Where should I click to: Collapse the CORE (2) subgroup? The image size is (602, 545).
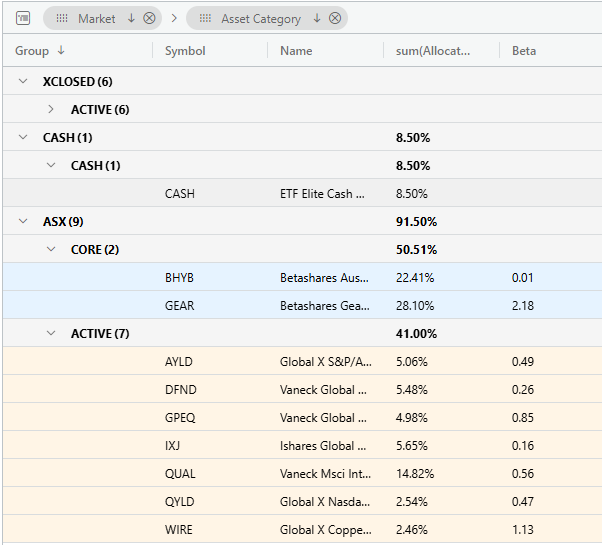pos(51,249)
